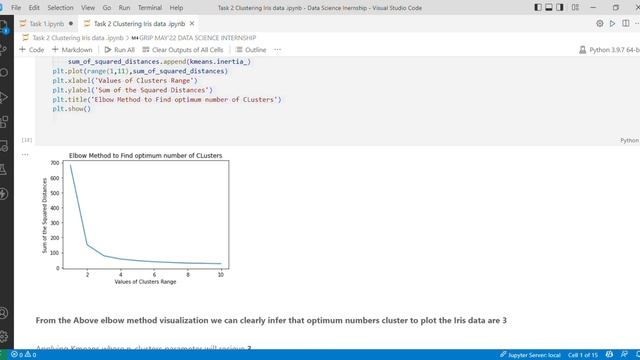The width and height of the screenshot is (640, 360).
Task: Open the Selection menu
Action: click(60, 8)
